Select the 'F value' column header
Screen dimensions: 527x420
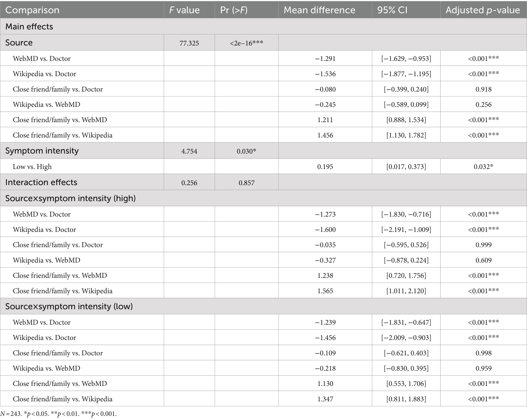point(184,10)
